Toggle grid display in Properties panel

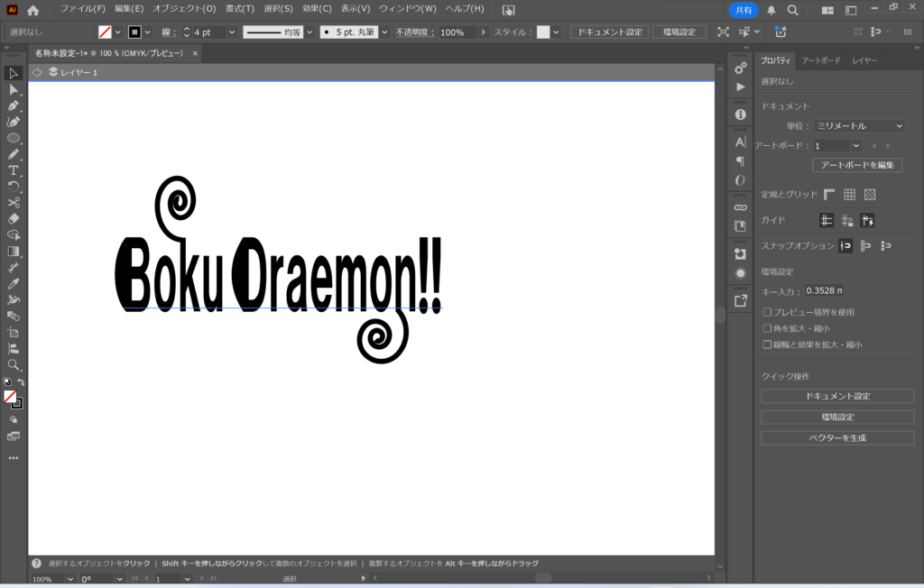tap(849, 195)
